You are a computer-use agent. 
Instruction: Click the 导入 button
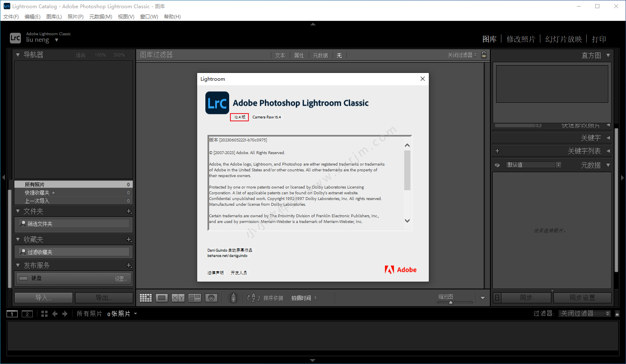coord(43,297)
